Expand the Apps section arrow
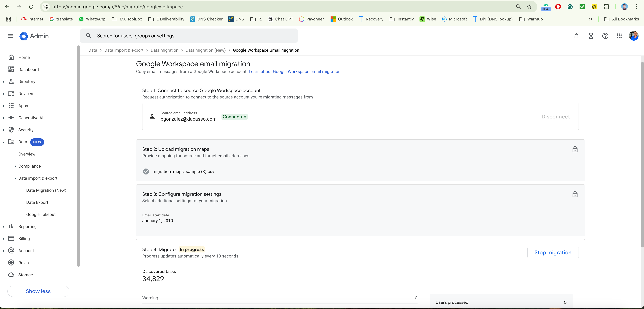 coord(4,106)
